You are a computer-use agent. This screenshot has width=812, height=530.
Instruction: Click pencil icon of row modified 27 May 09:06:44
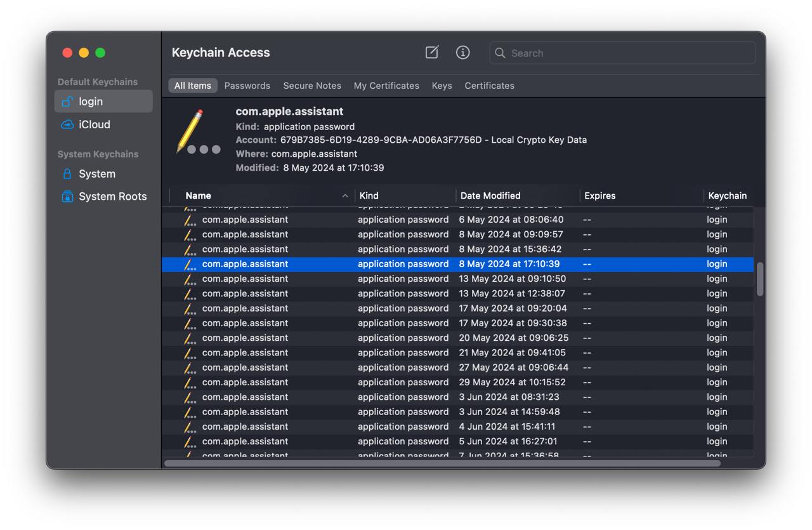click(x=190, y=368)
